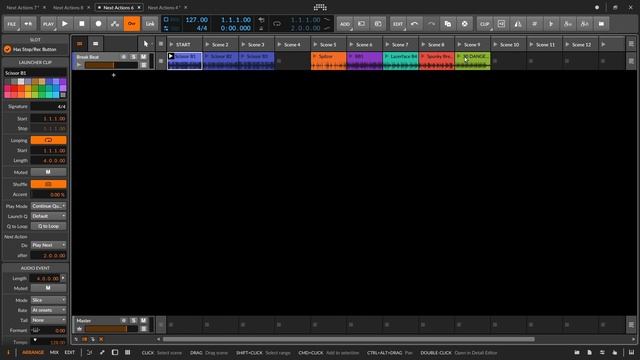This screenshot has width=640, height=360.
Task: Open the Rate At onsets dropdown
Action: pos(48,310)
